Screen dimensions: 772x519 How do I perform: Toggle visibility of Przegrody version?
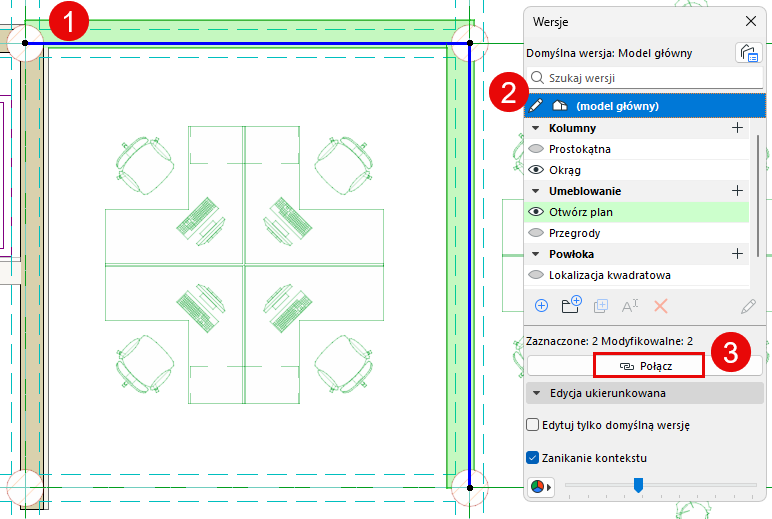[536, 233]
